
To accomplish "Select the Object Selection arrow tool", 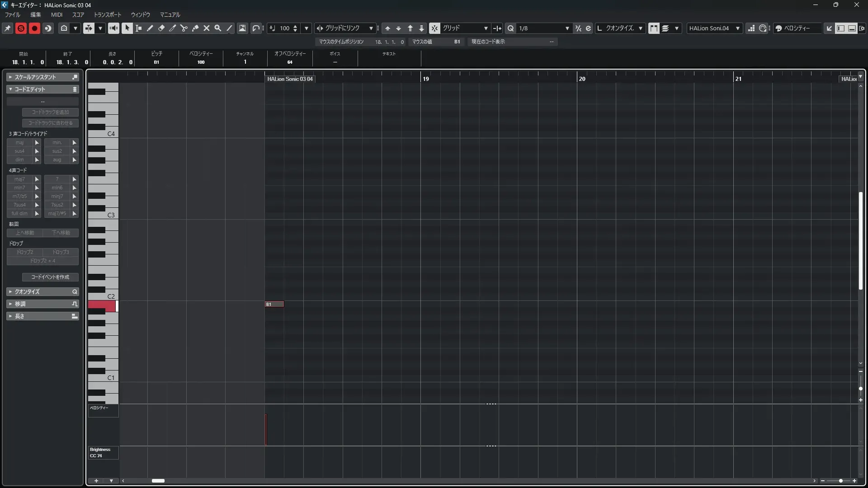I will point(127,28).
